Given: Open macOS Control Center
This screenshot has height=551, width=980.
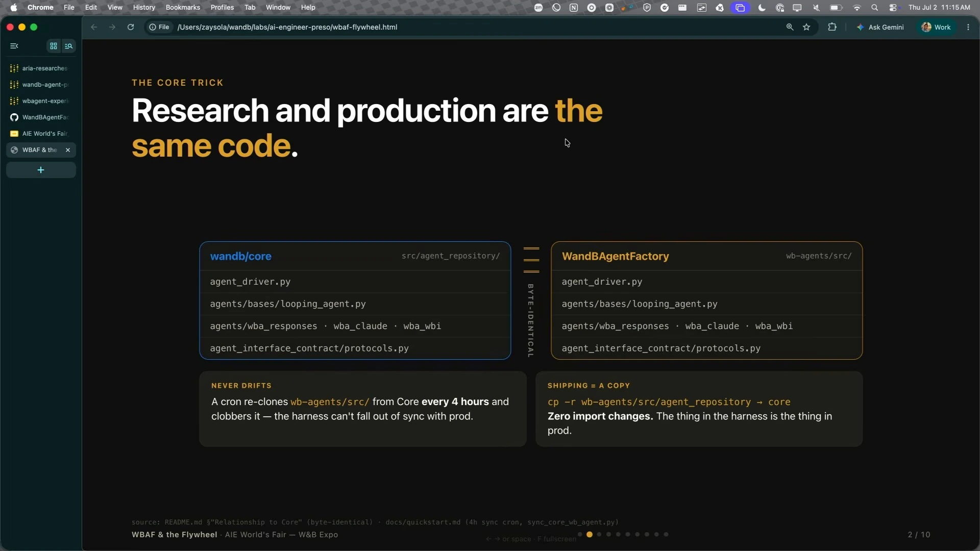Looking at the screenshot, I should [x=893, y=8].
